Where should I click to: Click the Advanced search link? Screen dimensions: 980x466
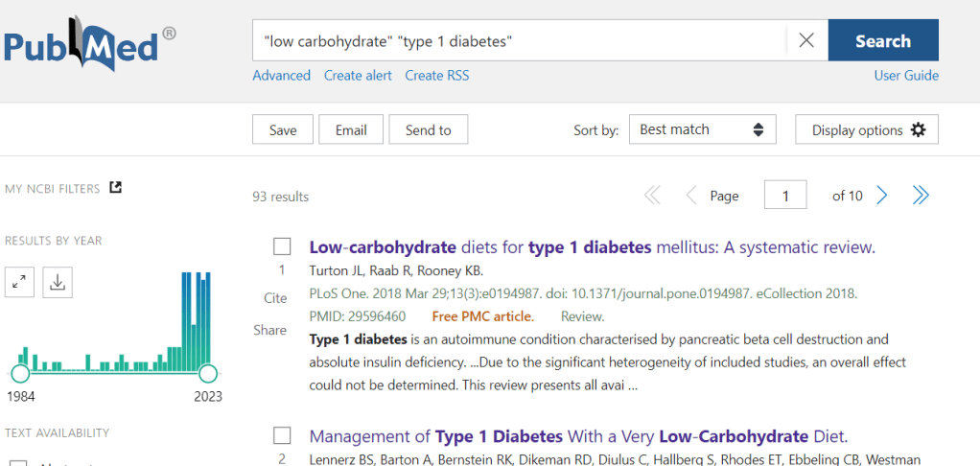[x=281, y=76]
